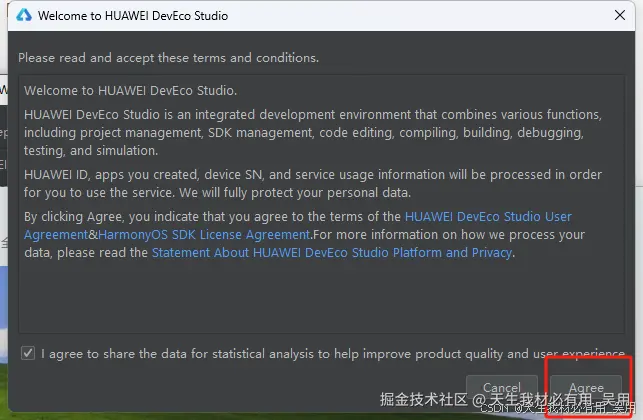Click the Agree button
Image resolution: width=643 pixels, height=420 pixels.
586,387
